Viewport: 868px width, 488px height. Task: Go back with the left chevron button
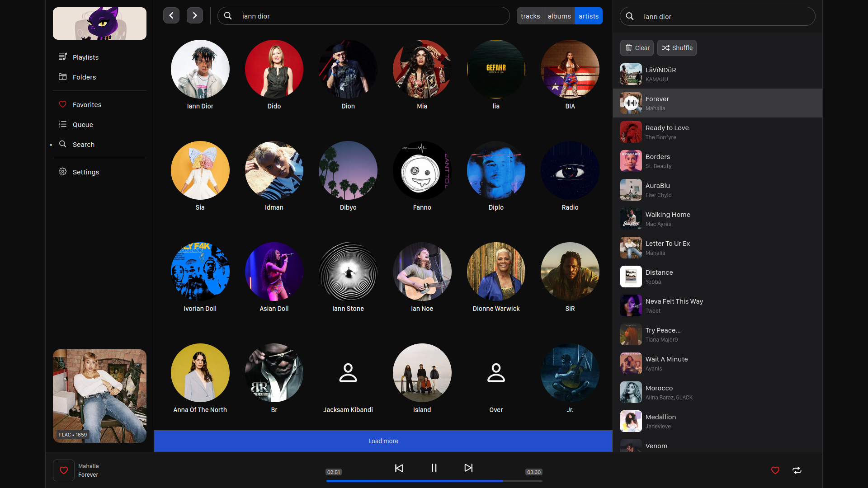pyautogui.click(x=171, y=16)
